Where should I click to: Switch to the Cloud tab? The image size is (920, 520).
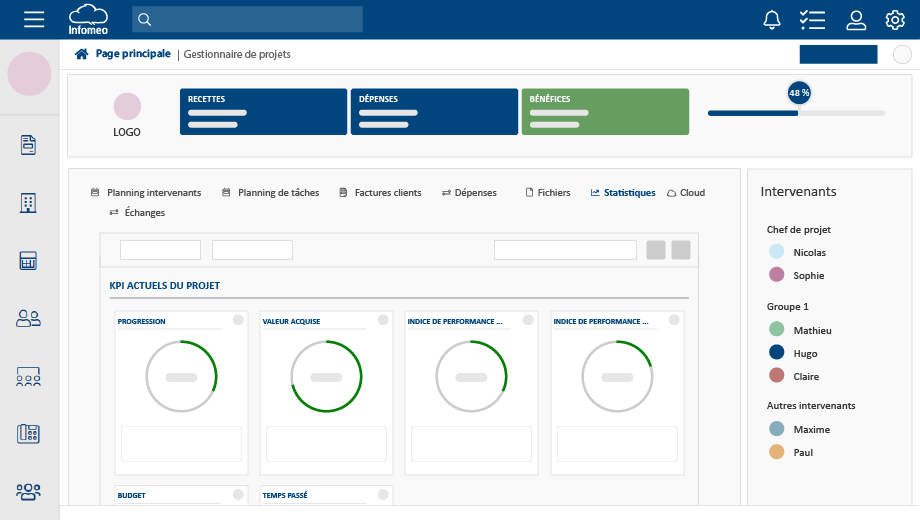tap(686, 193)
